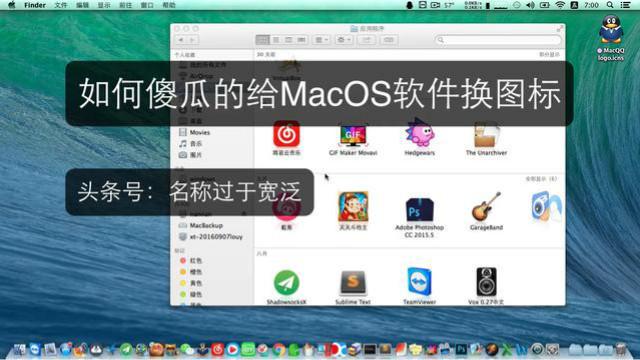The width and height of the screenshot is (640, 360).
Task: Open WeChat from the Dock
Action: 187,349
